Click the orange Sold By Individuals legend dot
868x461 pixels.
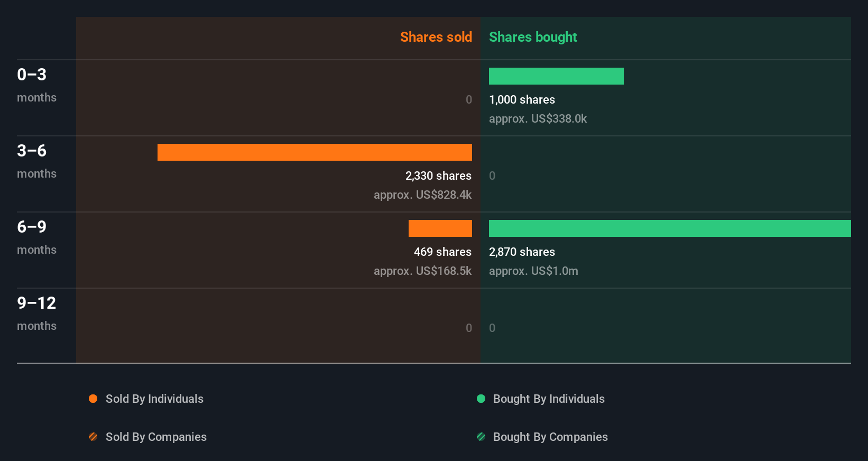pos(93,399)
